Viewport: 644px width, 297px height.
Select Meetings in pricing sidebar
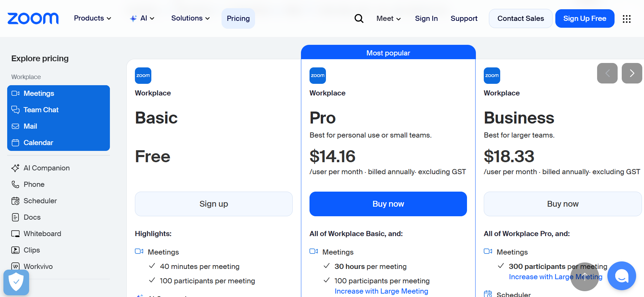[59, 93]
